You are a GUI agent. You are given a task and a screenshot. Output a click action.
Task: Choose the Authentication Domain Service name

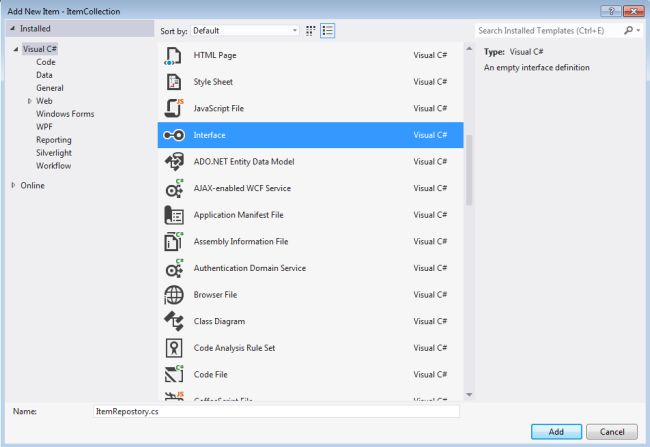(250, 268)
